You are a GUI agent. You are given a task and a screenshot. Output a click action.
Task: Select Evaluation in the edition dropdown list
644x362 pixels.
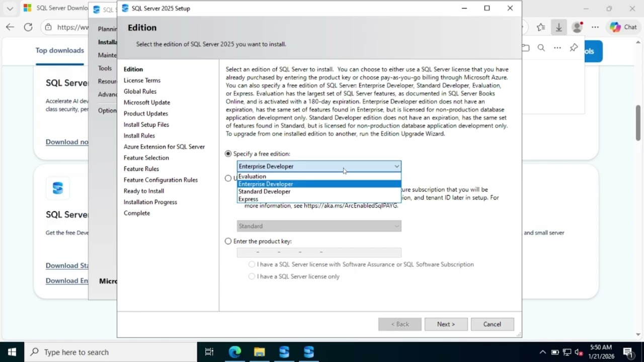point(319,176)
